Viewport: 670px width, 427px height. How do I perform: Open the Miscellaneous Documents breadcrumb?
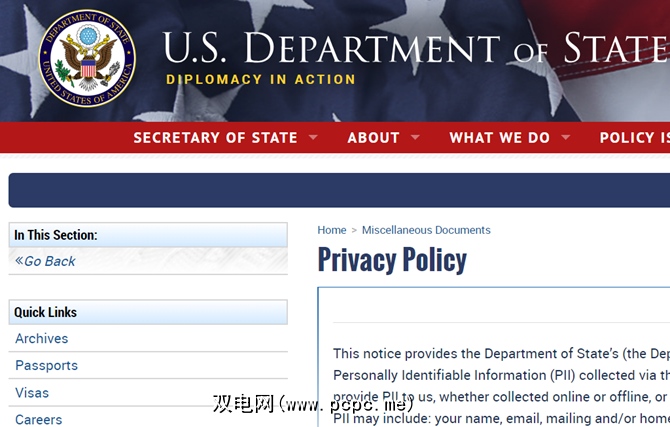click(x=426, y=230)
